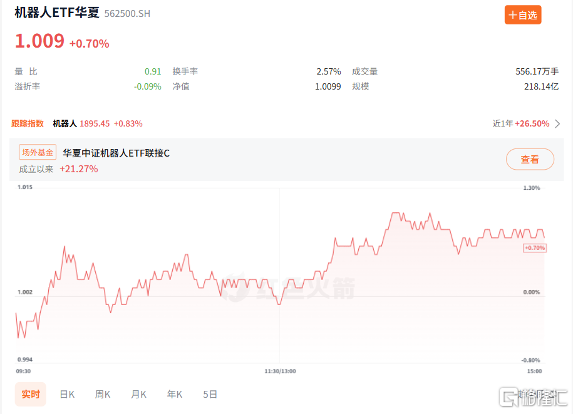Switch to the 年K chart tab
The image size is (574, 414).
pyautogui.click(x=175, y=394)
